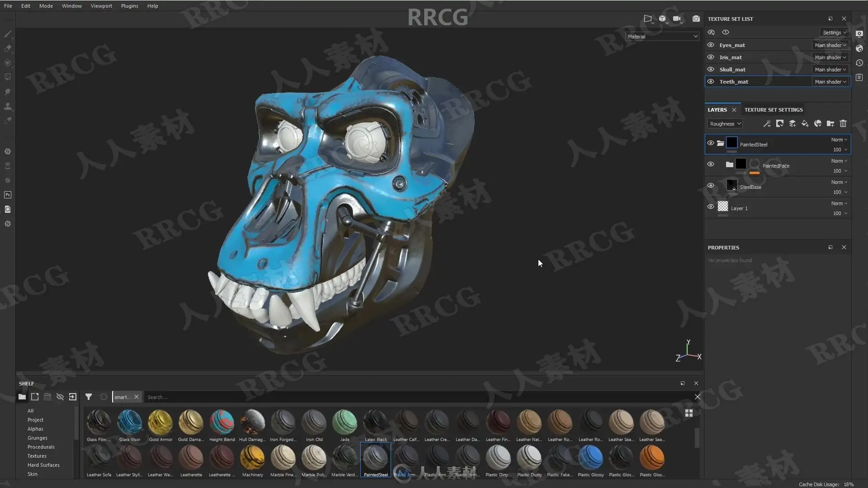The height and width of the screenshot is (488, 868).
Task: Add a fill layer with bucket icon
Action: pyautogui.click(x=805, y=123)
